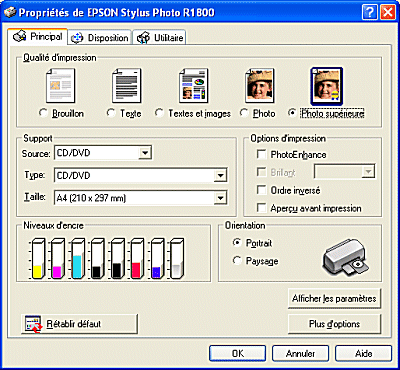Switch to the Disposition tab
The width and height of the screenshot is (400, 370).
(101, 38)
